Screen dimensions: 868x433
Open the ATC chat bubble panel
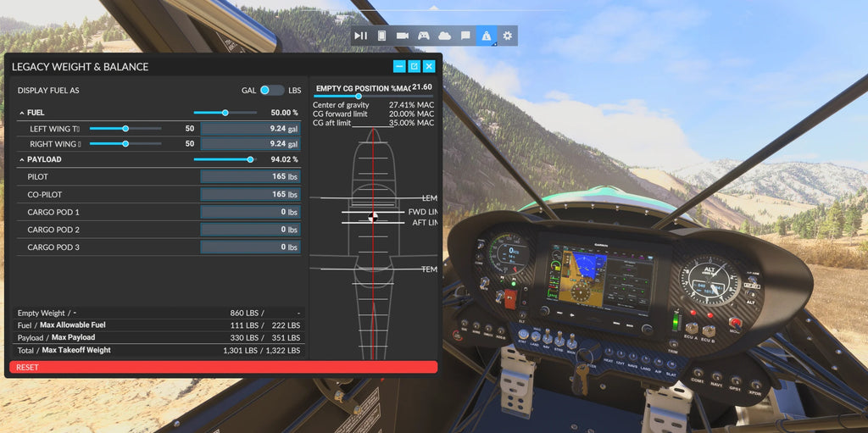pos(465,36)
